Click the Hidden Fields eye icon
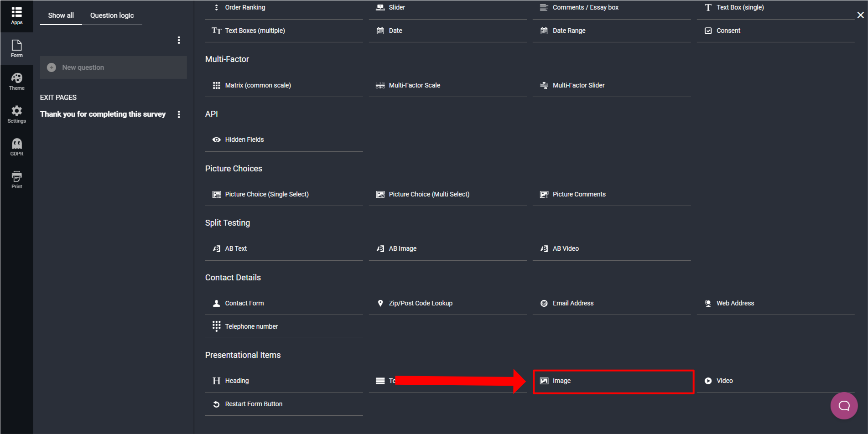Screen dimensions: 868x434 point(216,139)
